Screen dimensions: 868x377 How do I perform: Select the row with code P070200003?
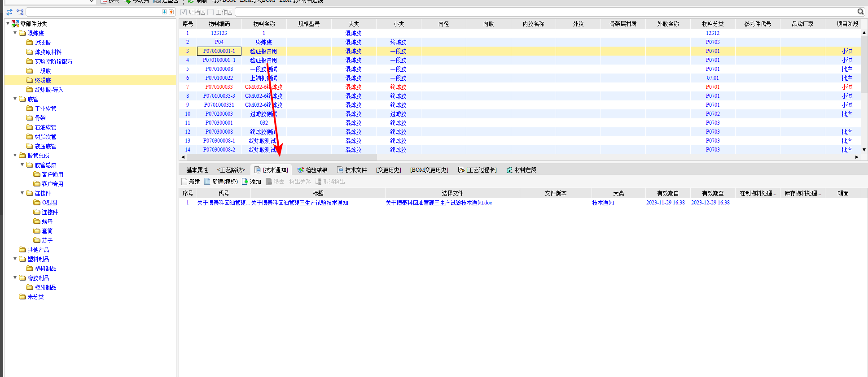(219, 114)
